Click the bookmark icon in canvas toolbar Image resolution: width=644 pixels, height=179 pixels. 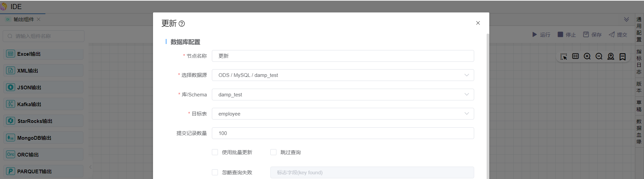pyautogui.click(x=622, y=56)
